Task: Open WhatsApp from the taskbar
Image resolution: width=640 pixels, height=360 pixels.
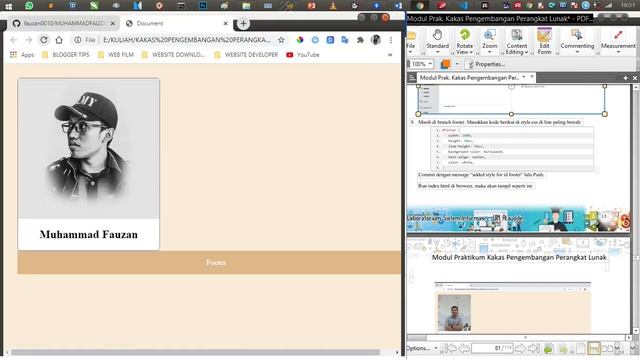Action: point(29,5)
